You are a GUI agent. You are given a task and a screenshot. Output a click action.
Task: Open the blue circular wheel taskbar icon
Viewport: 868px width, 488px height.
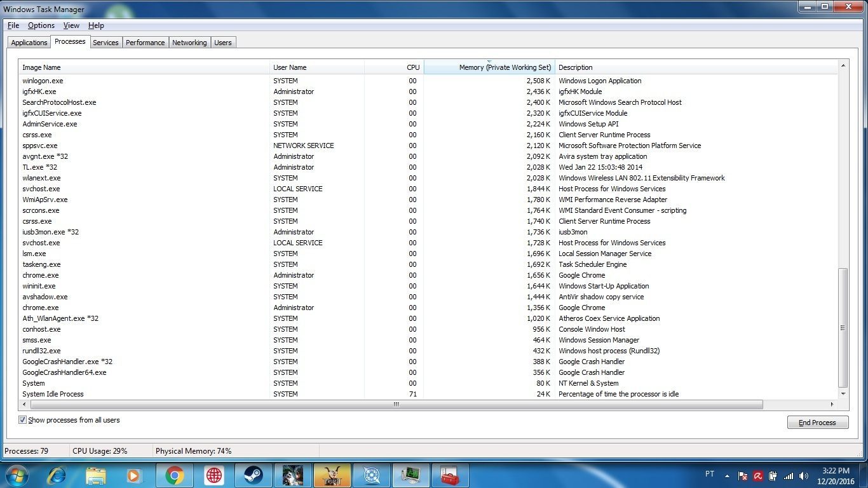point(372,475)
